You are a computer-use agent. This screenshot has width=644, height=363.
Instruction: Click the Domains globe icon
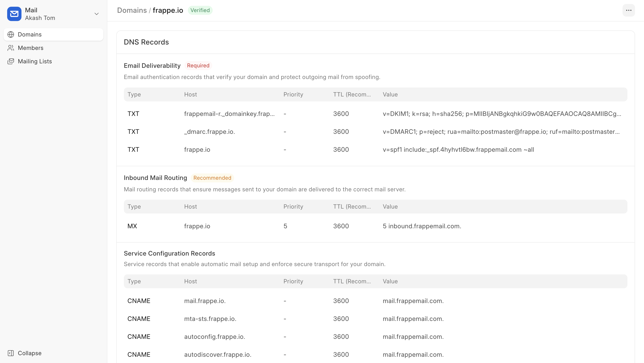11,34
